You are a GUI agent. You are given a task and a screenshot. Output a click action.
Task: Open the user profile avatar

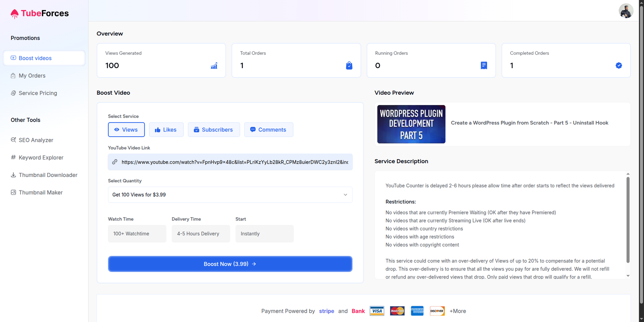625,11
